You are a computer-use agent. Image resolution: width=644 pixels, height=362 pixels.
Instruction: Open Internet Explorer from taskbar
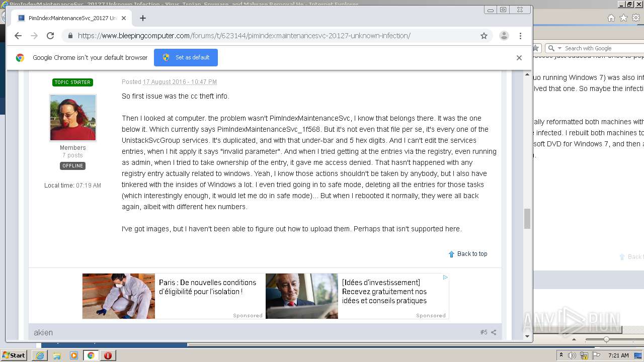click(40, 355)
